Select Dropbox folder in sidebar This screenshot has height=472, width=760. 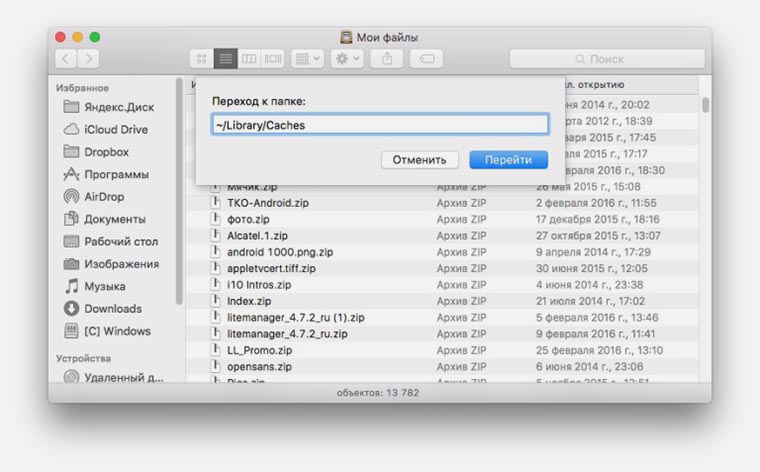pos(106,152)
